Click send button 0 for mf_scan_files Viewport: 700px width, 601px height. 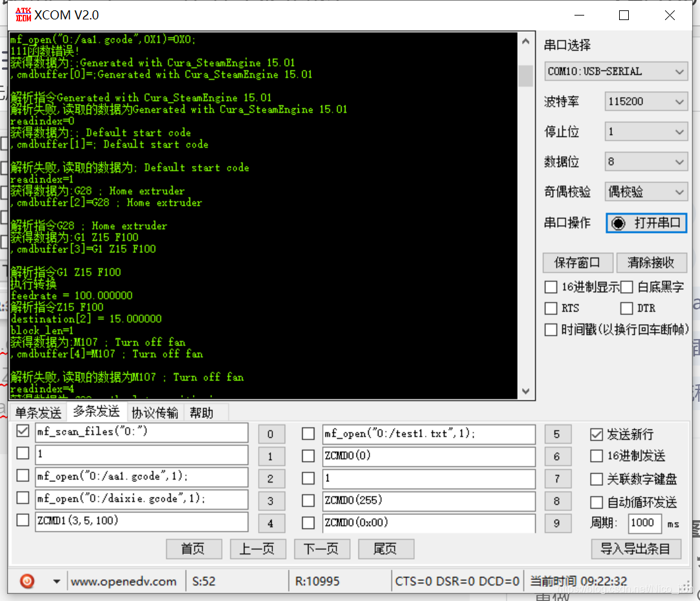coord(270,434)
